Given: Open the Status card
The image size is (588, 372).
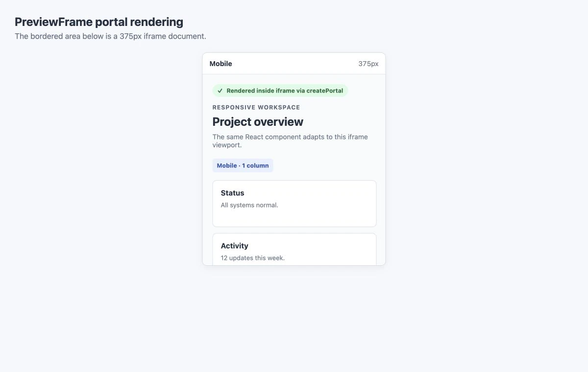Looking at the screenshot, I should pyautogui.click(x=294, y=204).
